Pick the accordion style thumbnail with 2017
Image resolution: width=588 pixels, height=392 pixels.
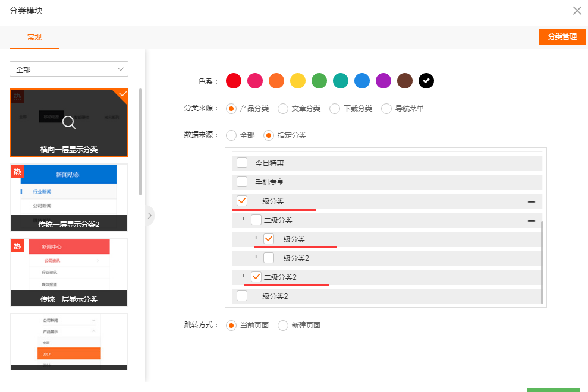point(69,342)
